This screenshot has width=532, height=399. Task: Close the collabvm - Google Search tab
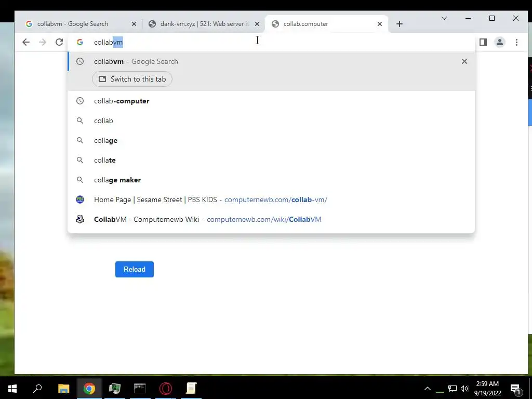134,24
